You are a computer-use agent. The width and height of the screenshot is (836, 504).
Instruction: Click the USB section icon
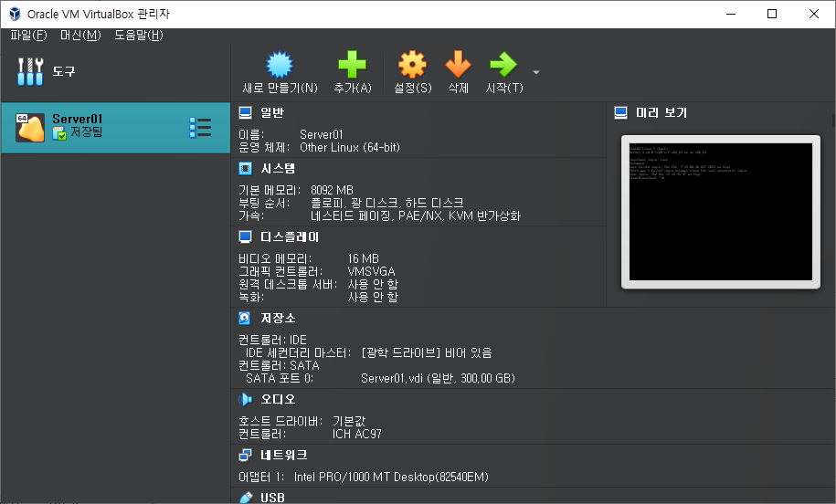tap(245, 498)
